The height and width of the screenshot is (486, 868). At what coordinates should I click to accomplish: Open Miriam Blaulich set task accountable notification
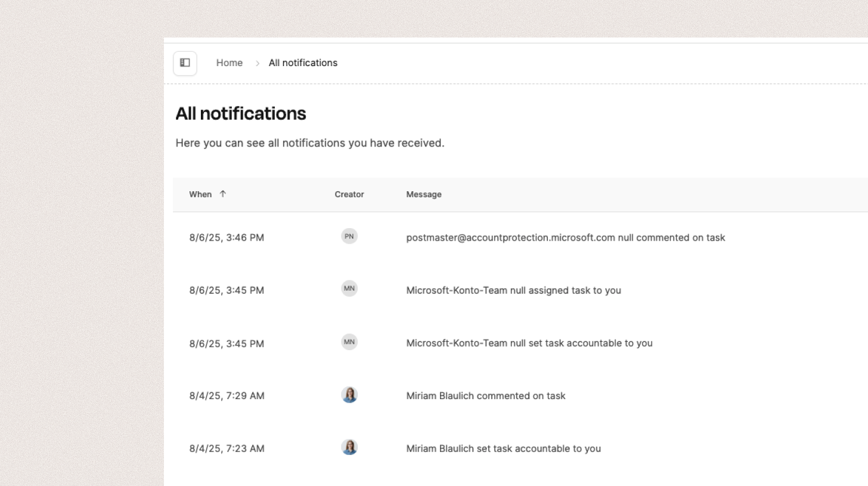click(503, 448)
